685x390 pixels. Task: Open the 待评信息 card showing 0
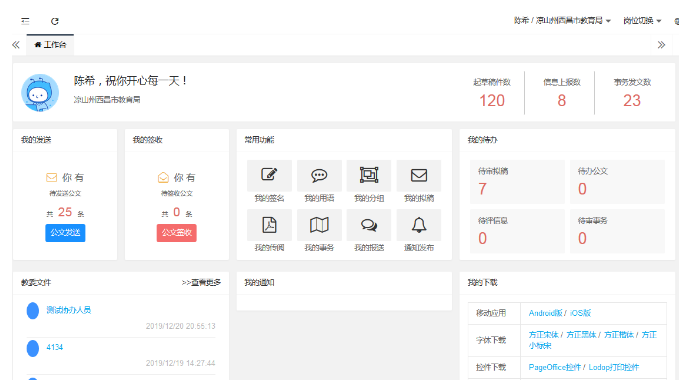517,231
